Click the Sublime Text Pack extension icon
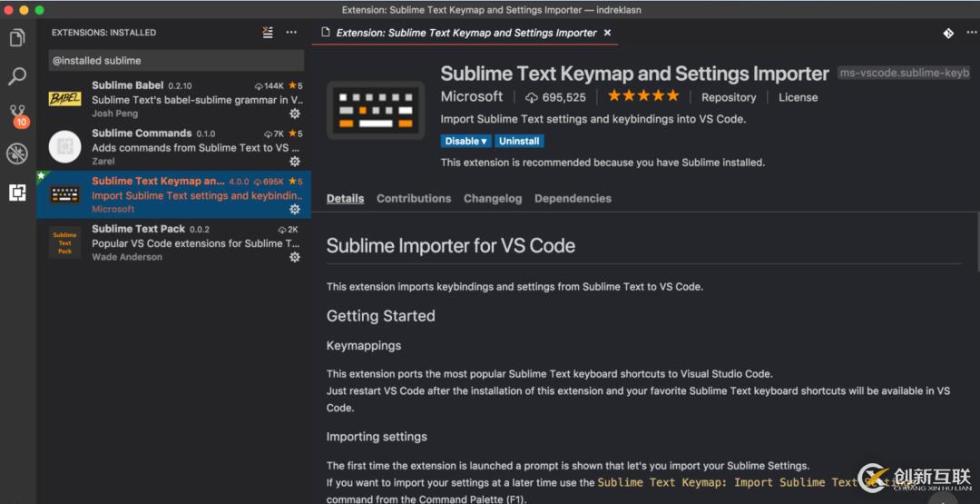980x504 pixels. coord(65,242)
